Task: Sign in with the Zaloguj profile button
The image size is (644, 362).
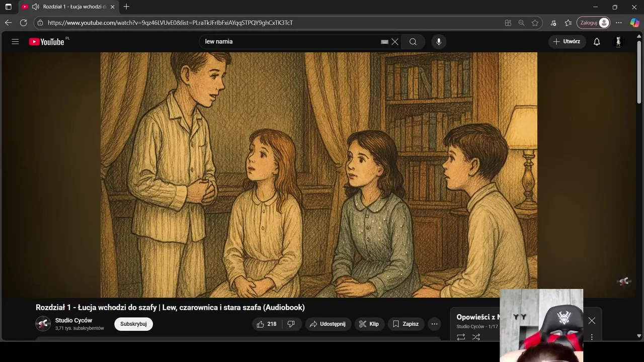Action: pyautogui.click(x=594, y=23)
